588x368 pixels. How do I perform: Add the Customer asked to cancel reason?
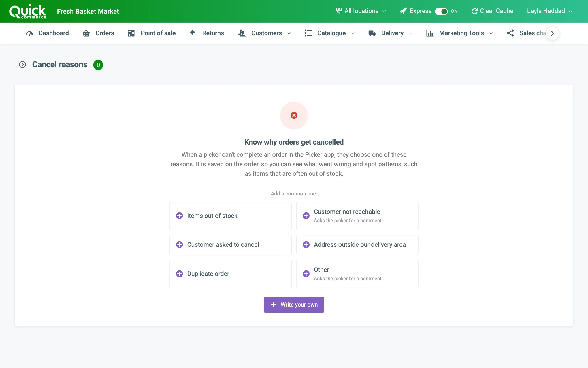click(x=231, y=245)
